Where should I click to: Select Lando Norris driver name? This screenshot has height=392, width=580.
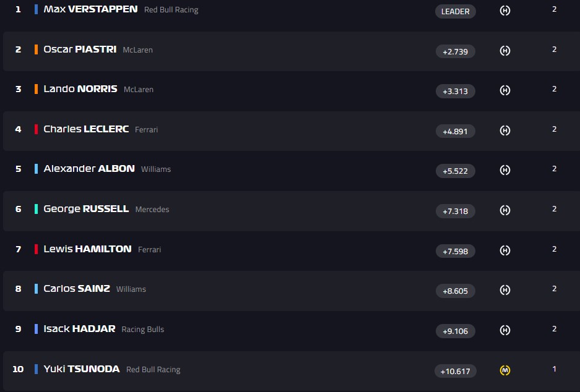tap(80, 89)
